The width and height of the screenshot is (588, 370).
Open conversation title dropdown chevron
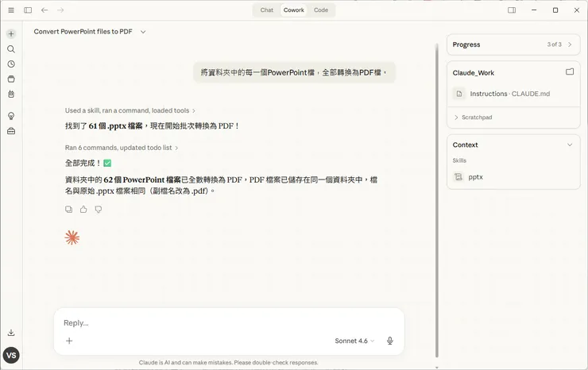143,32
